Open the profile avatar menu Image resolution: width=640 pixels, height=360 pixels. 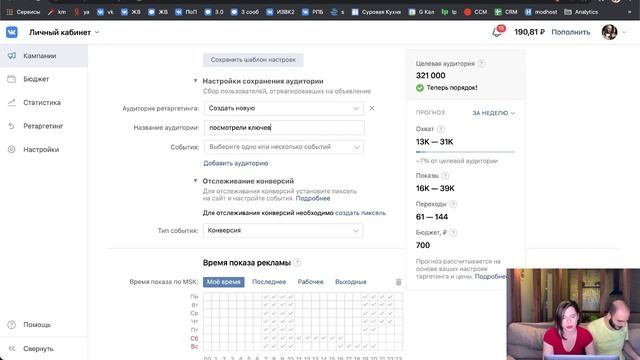tap(609, 32)
